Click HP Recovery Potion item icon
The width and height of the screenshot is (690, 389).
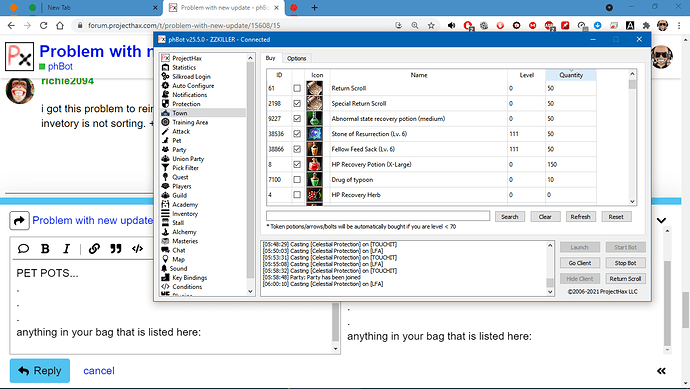pos(315,164)
